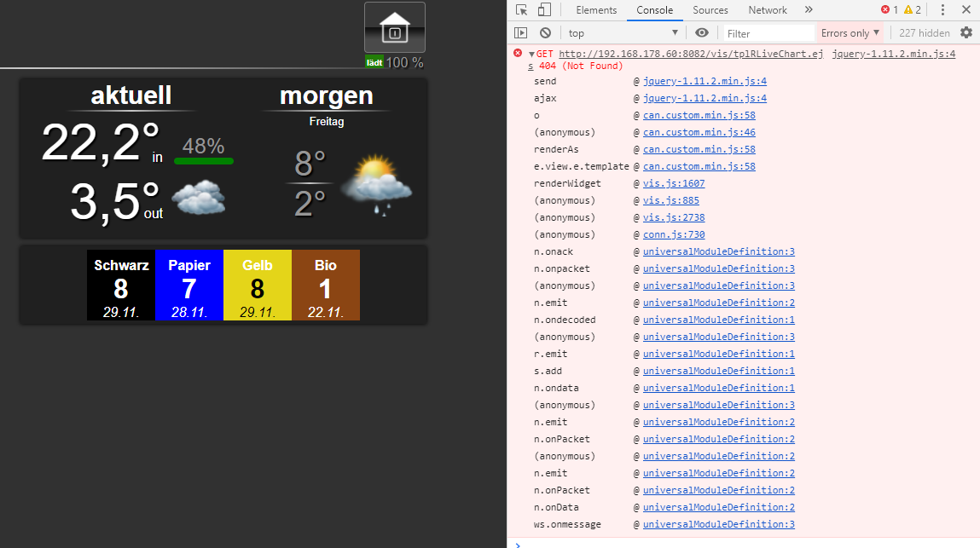Click the green lädt status label
The height and width of the screenshot is (548, 980).
pyautogui.click(x=374, y=62)
